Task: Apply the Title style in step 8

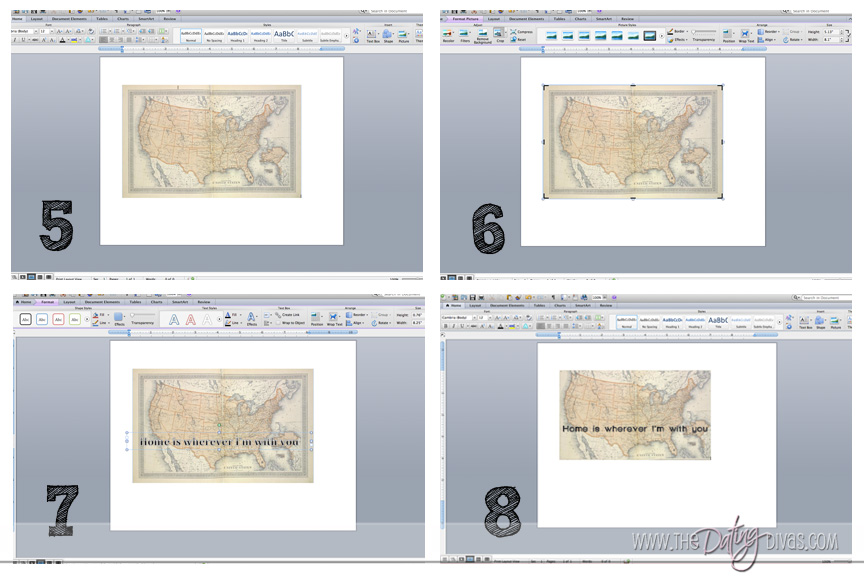Action: coord(717,322)
